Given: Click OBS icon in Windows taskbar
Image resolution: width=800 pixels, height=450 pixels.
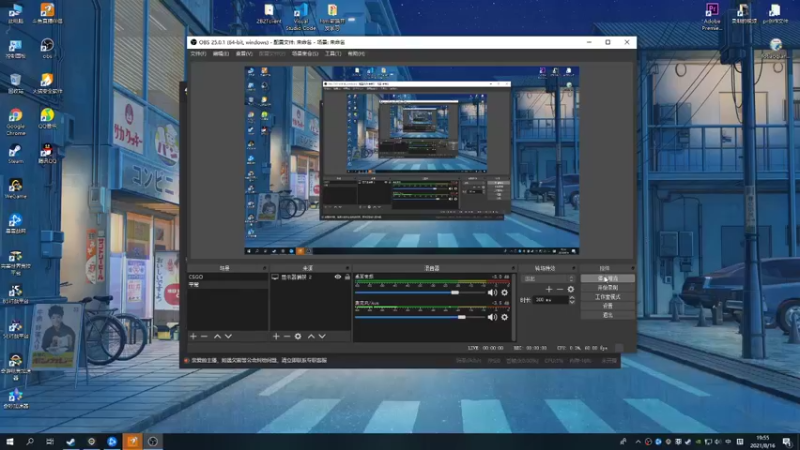Looking at the screenshot, I should [x=153, y=441].
